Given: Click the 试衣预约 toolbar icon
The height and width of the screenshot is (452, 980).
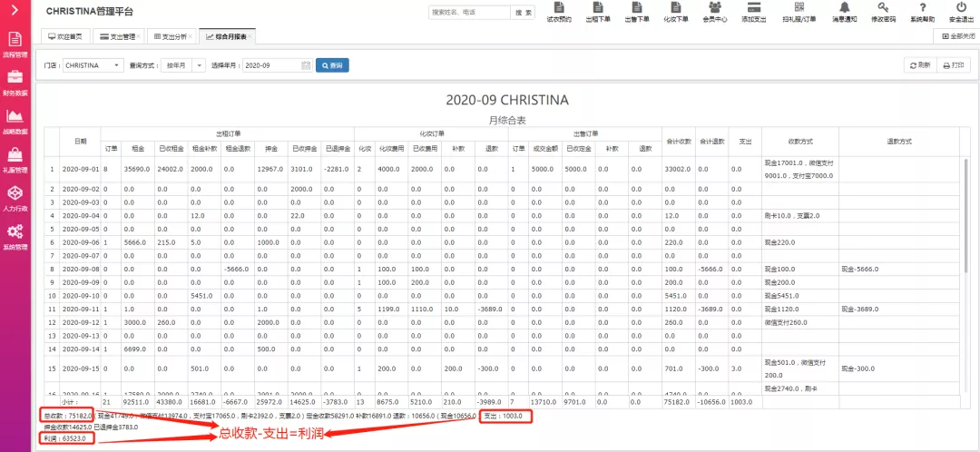Looking at the screenshot, I should (x=559, y=13).
